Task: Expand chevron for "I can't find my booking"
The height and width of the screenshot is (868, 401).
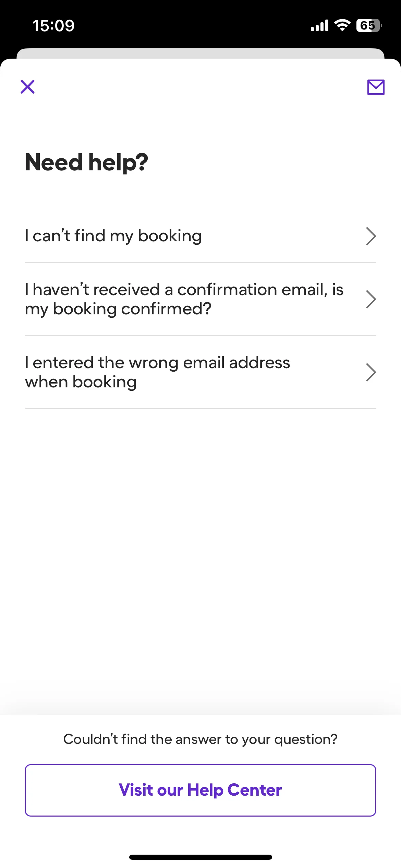Action: tap(371, 236)
